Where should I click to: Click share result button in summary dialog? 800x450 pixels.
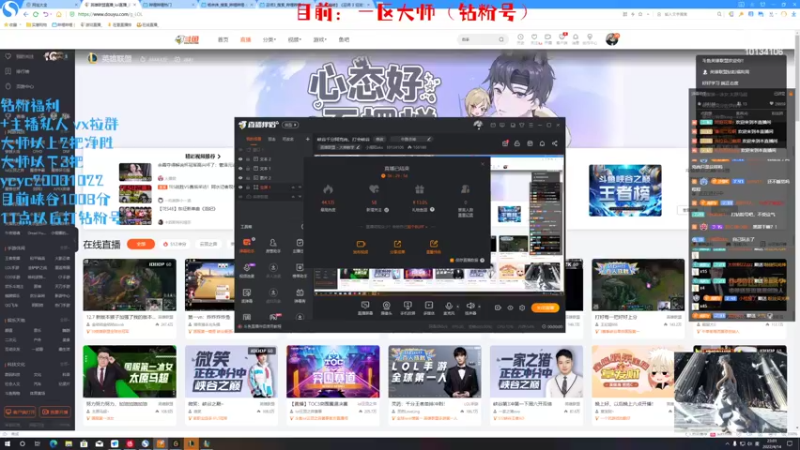click(x=397, y=247)
